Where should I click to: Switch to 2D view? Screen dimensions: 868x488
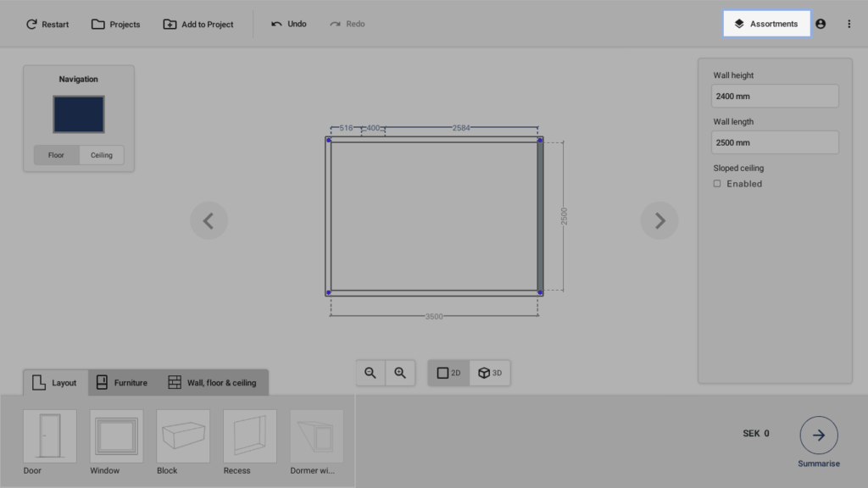point(448,373)
